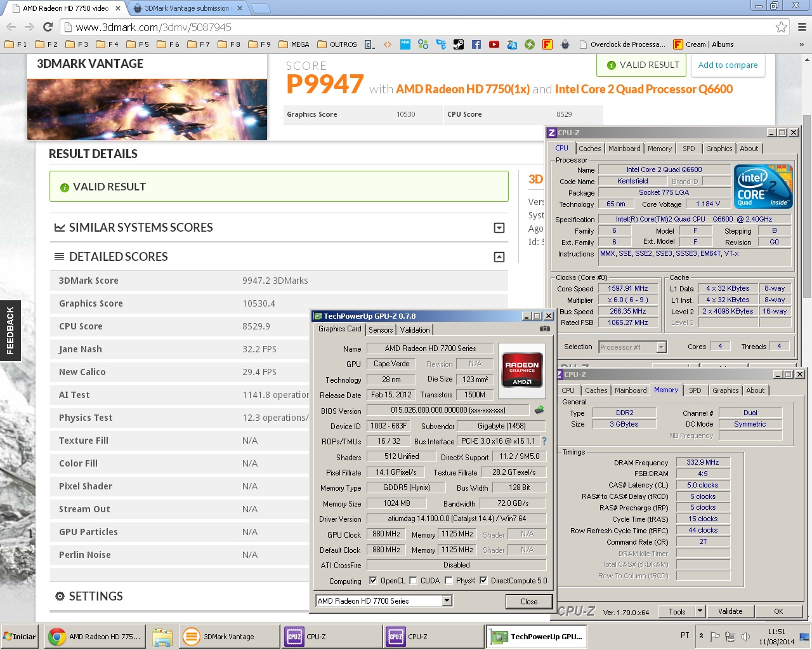Image resolution: width=812 pixels, height=650 pixels.
Task: Toggle the DirectCompute 5.0 checkbox
Action: click(483, 580)
